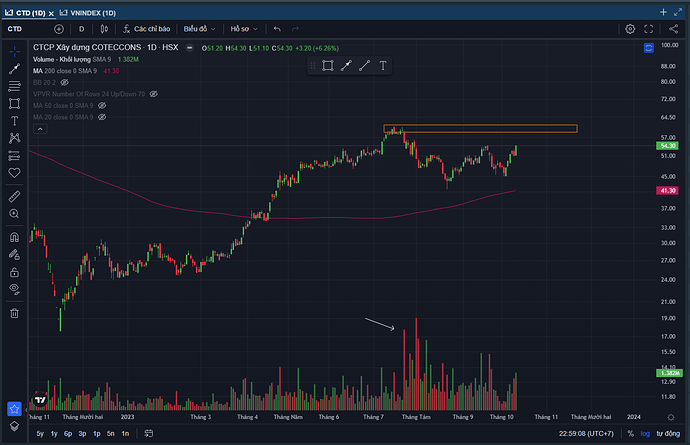Click the CTD symbol search field
690x445 pixels.
tap(16, 29)
